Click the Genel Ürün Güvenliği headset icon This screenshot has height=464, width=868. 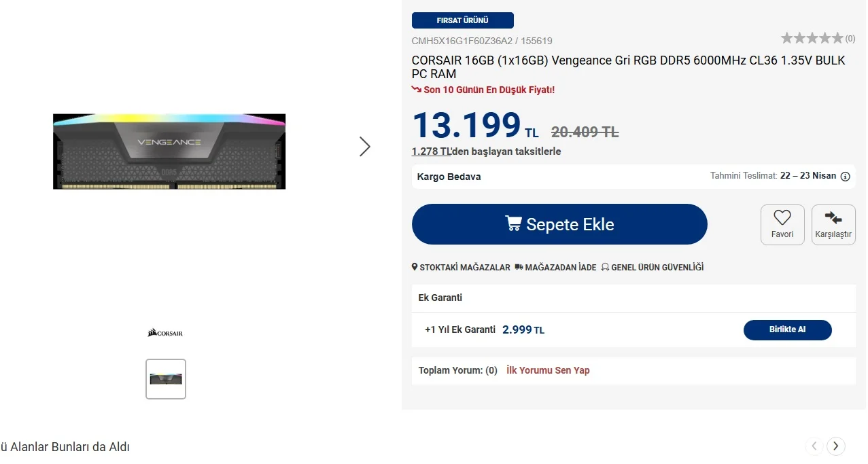pyautogui.click(x=604, y=267)
